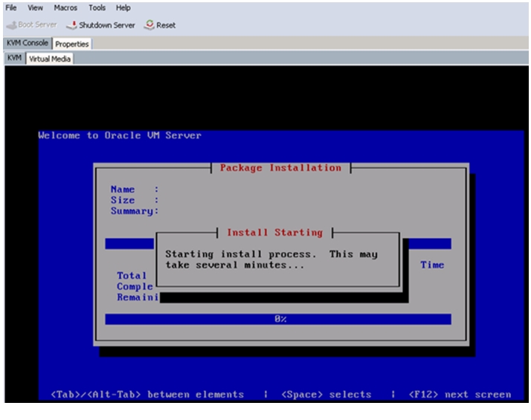
Task: Open the View menu
Action: [x=35, y=7]
